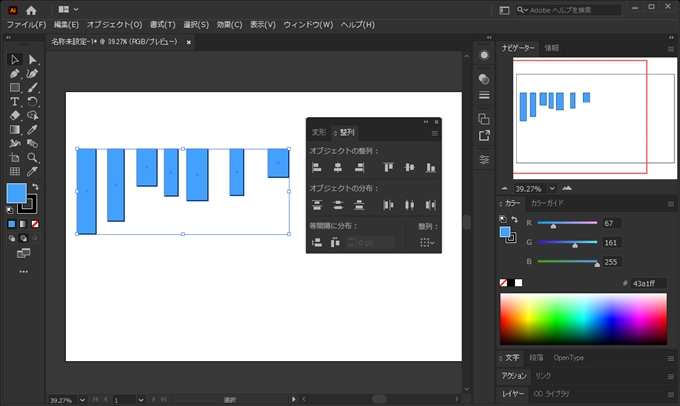Screen dimensions: 680x406
Task: Click the Adobe help search field
Action: (569, 10)
